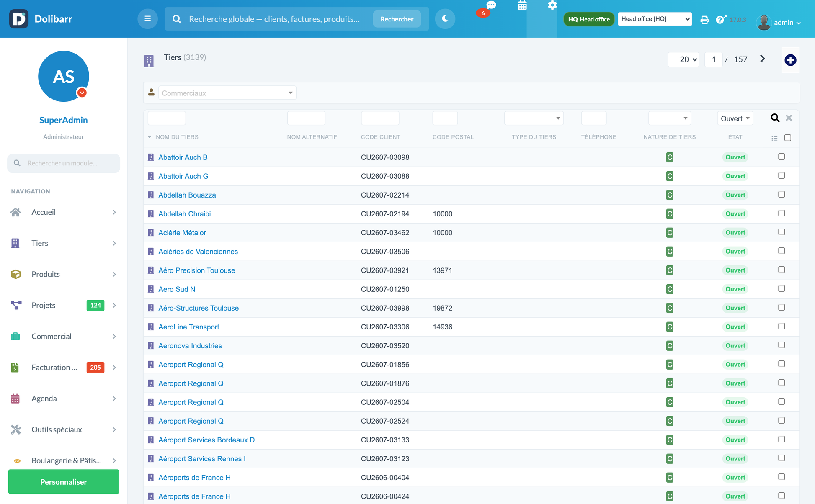
Task: Click the customer nature icon for Abattoir Auch B
Action: [670, 157]
